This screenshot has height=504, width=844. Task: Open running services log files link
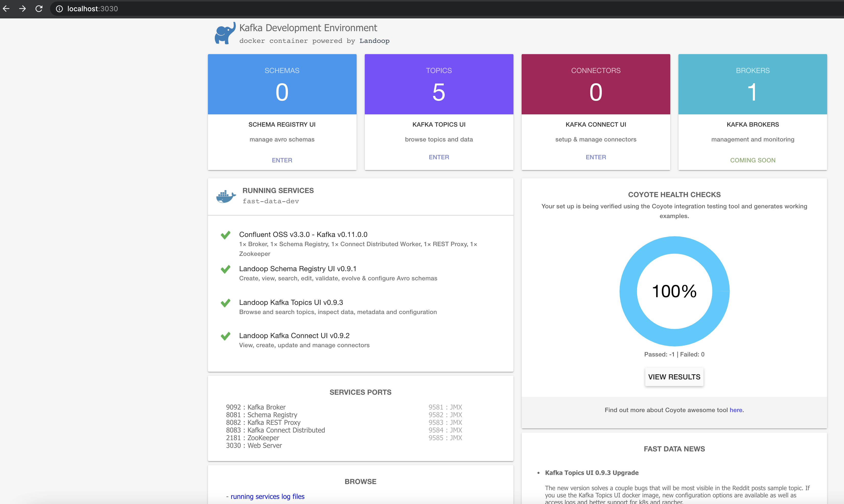tap(267, 497)
